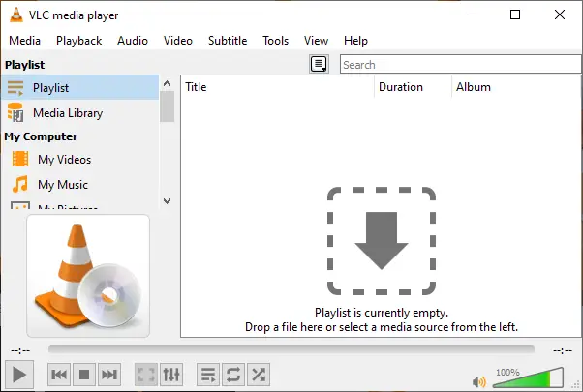The width and height of the screenshot is (583, 392).
Task: Select Playlist in the sidebar
Action: [79, 88]
